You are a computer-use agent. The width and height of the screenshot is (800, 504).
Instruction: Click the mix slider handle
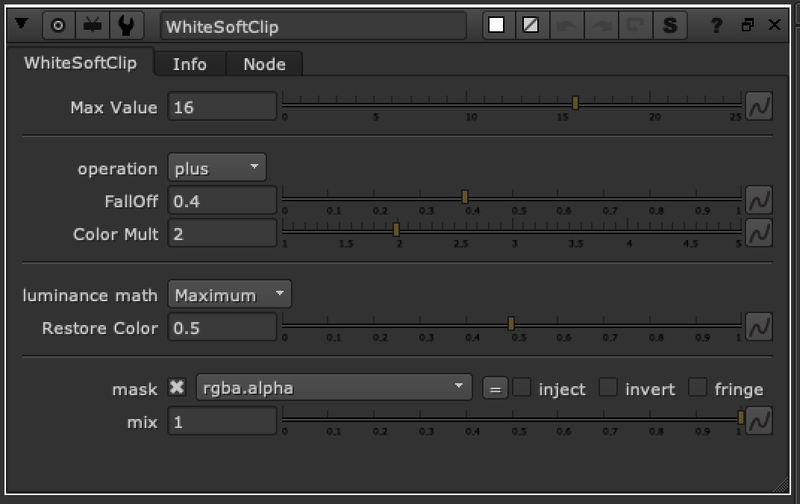tap(741, 417)
